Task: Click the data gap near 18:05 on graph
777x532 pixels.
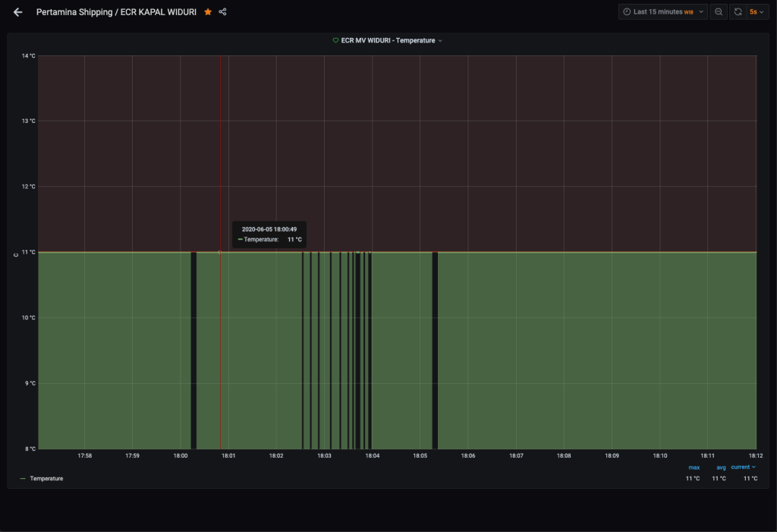Action: 435,350
